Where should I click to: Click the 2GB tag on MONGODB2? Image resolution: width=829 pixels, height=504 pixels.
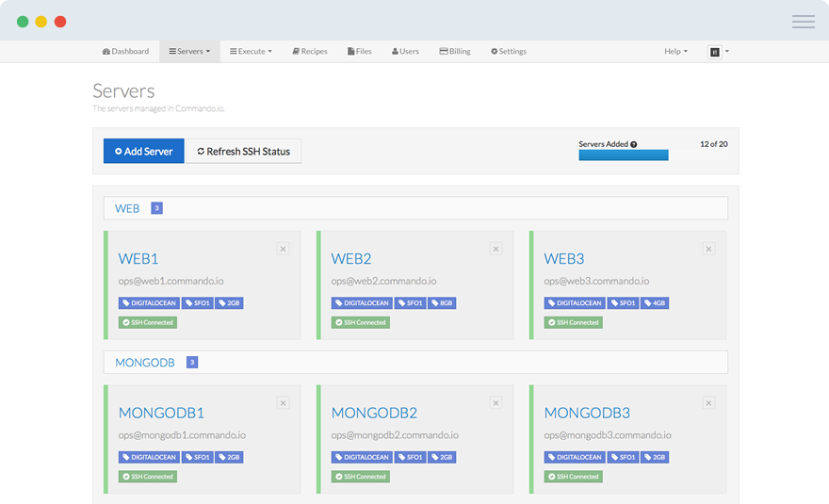tap(442, 458)
